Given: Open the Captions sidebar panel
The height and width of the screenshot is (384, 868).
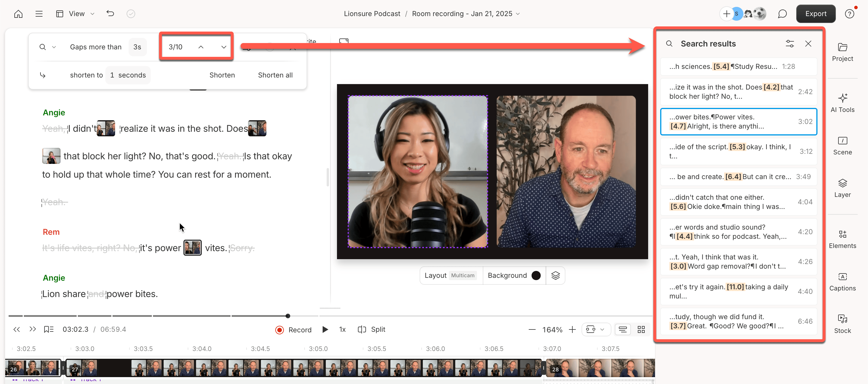Looking at the screenshot, I should 842,282.
